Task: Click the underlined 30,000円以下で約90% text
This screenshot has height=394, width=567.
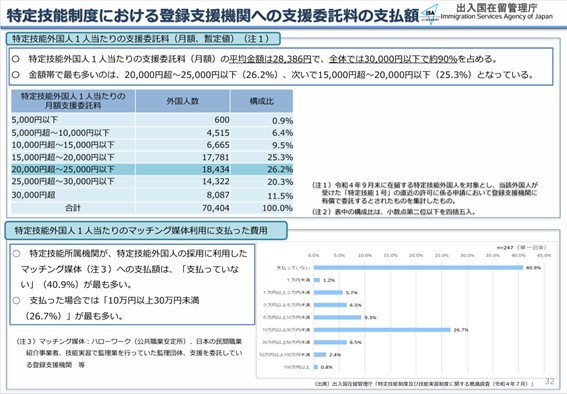Action: tap(393, 59)
